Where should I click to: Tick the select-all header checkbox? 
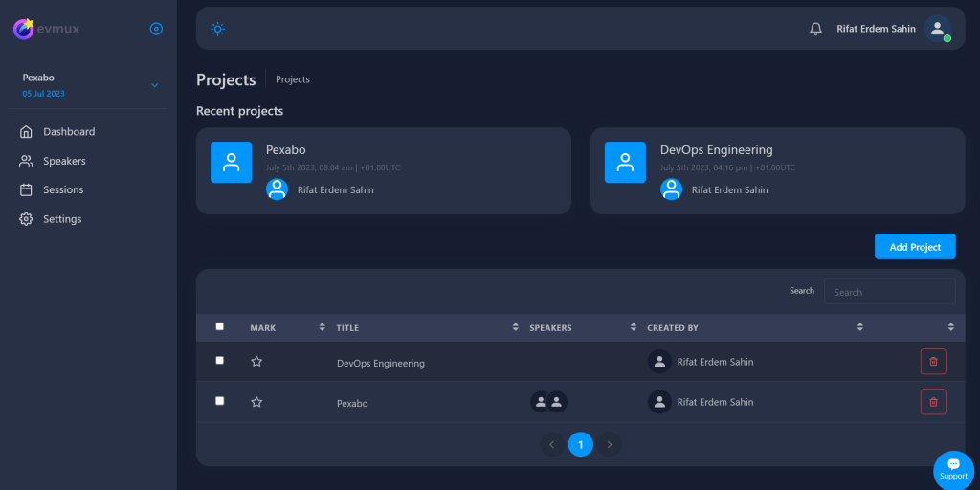pyautogui.click(x=219, y=326)
